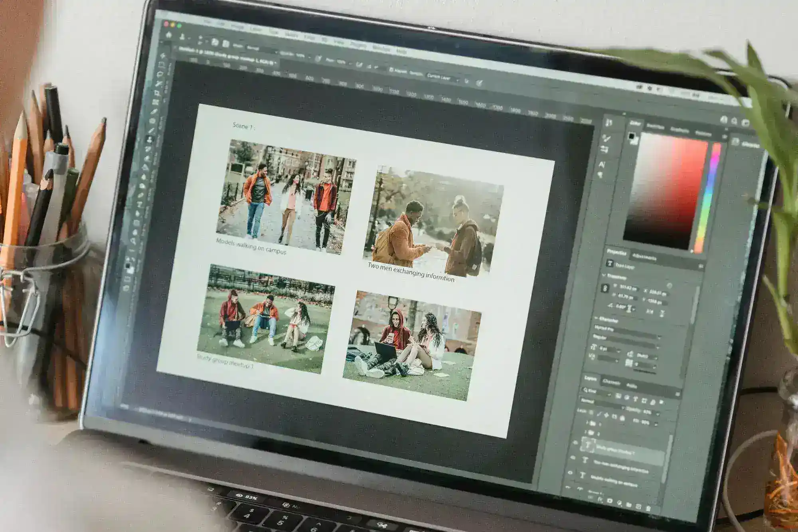This screenshot has height=532, width=798.
Task: Click the Opacity field in Layers panel
Action: 646,411
